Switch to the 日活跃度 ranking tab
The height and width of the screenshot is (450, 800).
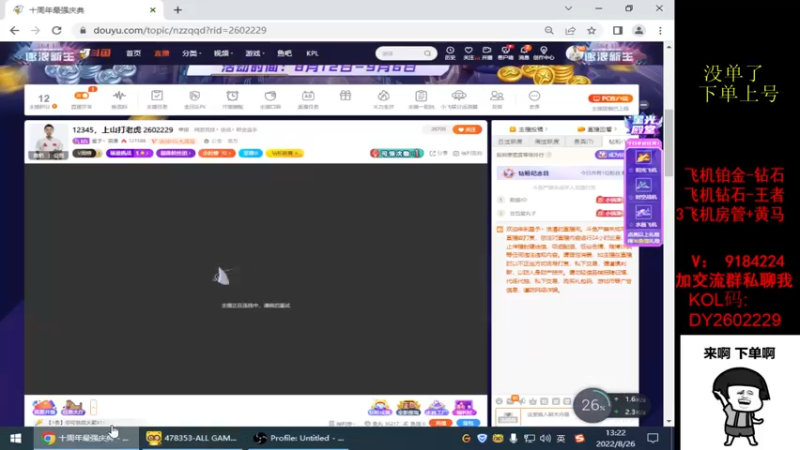point(510,141)
